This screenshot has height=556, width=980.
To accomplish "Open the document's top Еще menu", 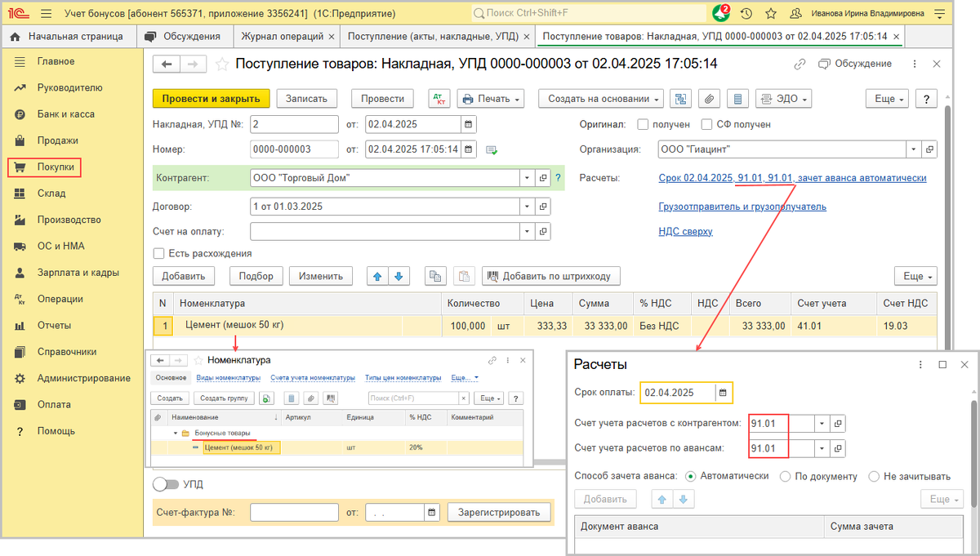I will pos(888,99).
